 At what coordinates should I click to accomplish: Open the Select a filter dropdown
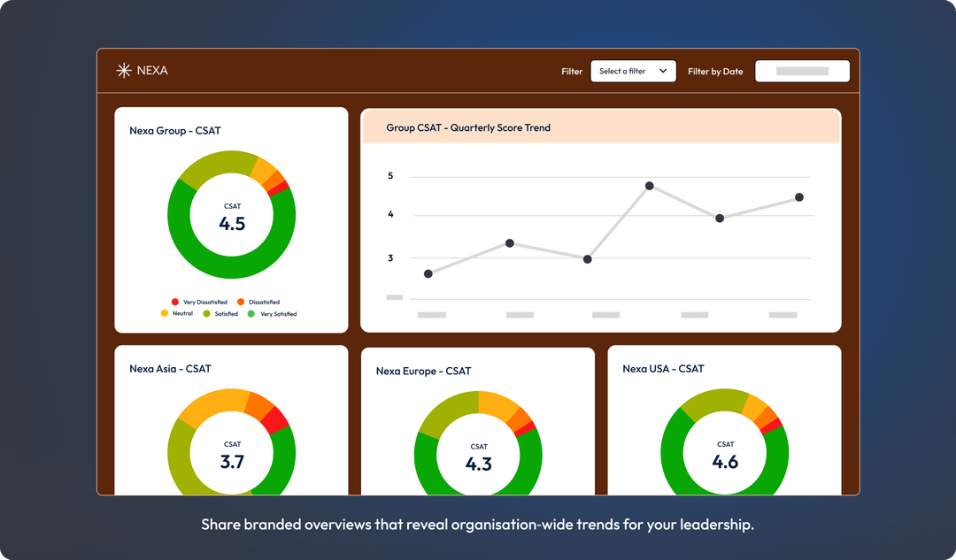[x=633, y=71]
